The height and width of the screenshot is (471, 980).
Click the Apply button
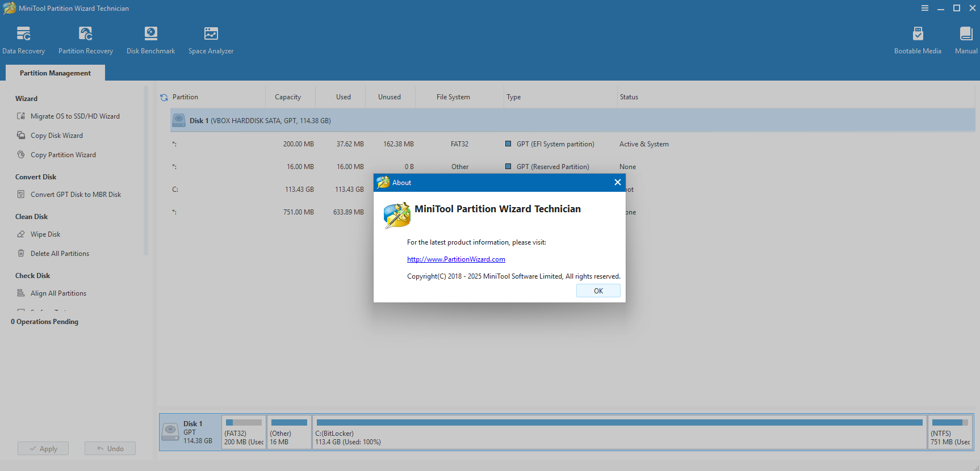(x=43, y=448)
